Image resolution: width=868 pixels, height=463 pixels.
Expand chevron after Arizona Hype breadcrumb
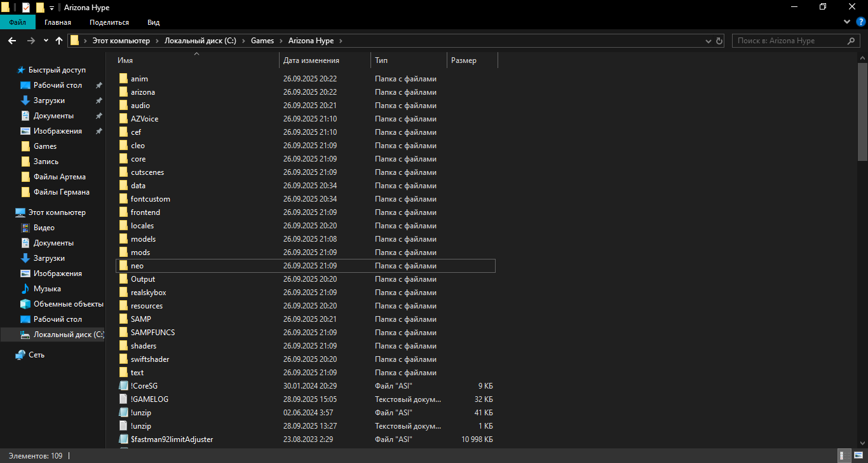click(341, 41)
